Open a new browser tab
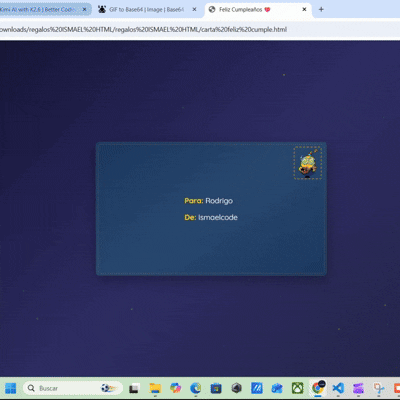The width and height of the screenshot is (400, 400). tap(321, 9)
